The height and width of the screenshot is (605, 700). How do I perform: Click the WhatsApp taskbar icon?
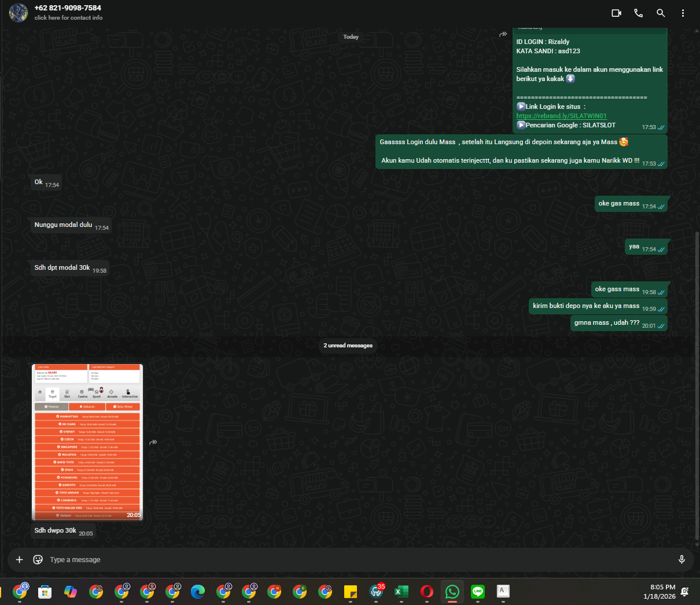(452, 592)
